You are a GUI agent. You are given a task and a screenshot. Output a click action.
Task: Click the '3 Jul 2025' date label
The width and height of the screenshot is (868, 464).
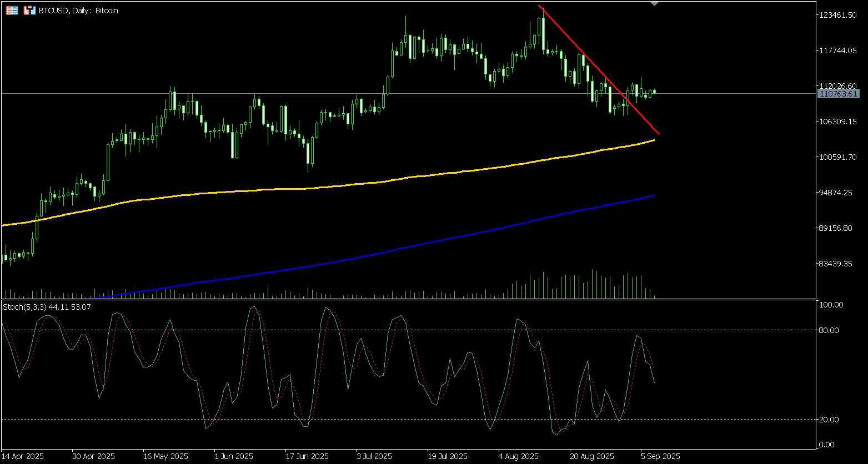pos(374,457)
